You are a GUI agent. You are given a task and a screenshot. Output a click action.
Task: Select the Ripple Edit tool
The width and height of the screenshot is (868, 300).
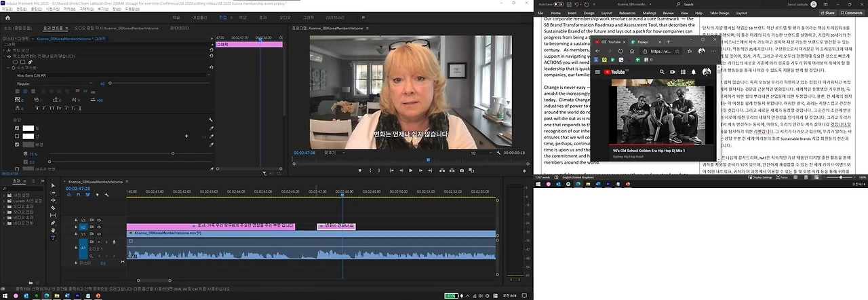(x=53, y=200)
